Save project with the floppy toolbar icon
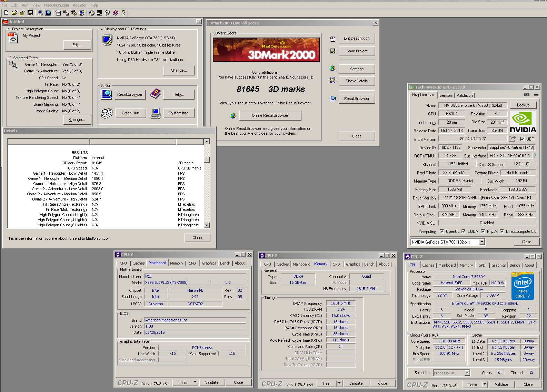This screenshot has width=547, height=392. point(30,13)
